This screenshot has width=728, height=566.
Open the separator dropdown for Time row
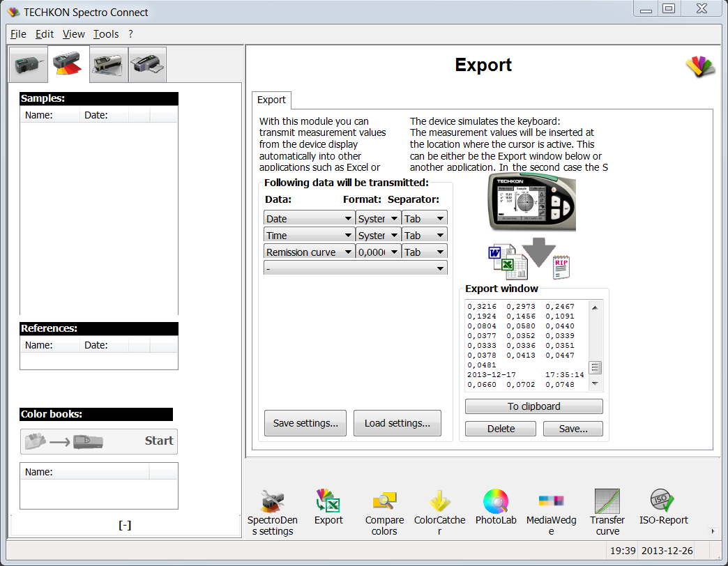pyautogui.click(x=424, y=235)
